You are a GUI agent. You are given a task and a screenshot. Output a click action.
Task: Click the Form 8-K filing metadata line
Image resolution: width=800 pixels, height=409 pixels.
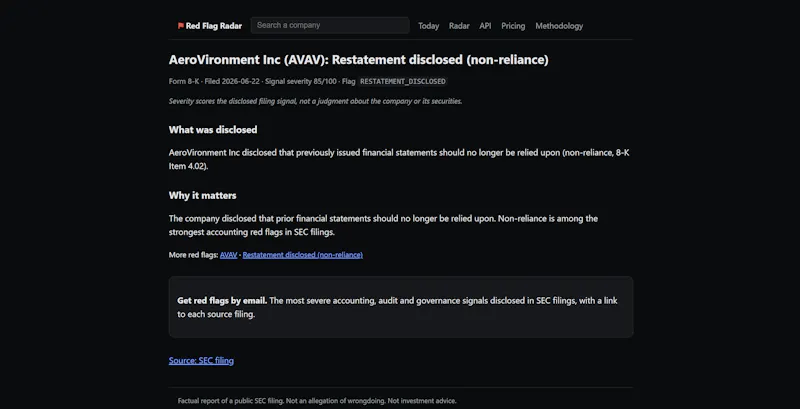click(308, 82)
